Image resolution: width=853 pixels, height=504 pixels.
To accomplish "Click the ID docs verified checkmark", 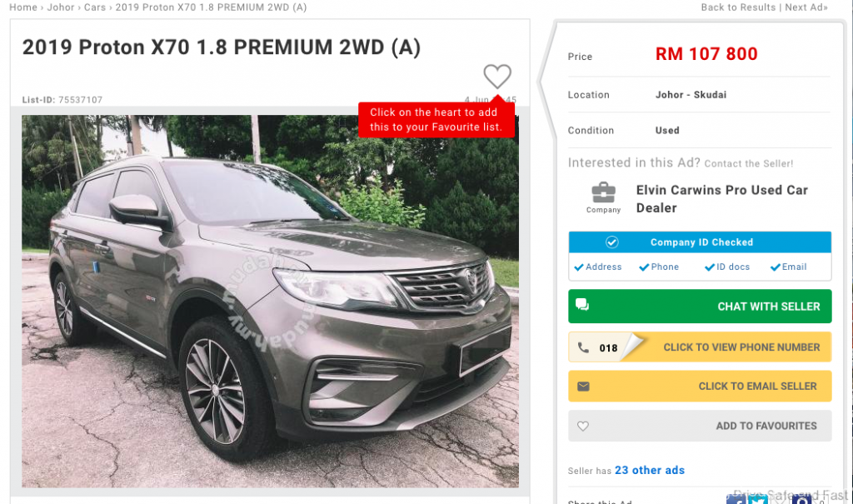I will pos(710,267).
